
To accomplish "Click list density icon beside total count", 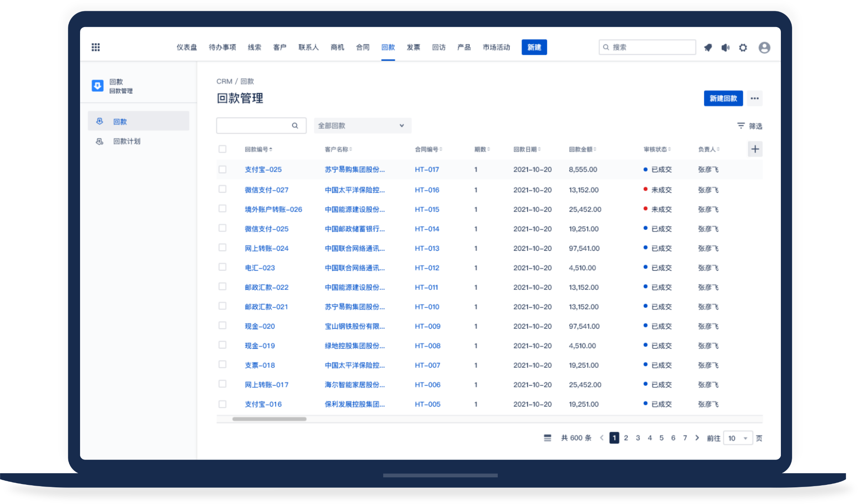I will (547, 438).
